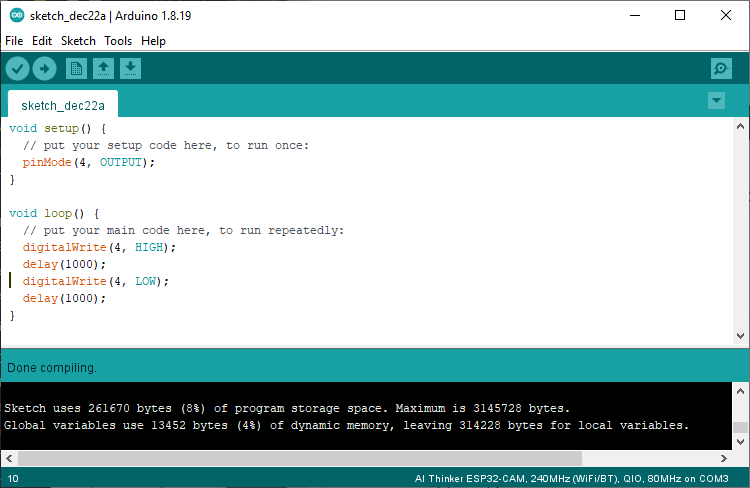Expand the tab options dropdown arrow
This screenshot has width=750, height=488.
716,100
